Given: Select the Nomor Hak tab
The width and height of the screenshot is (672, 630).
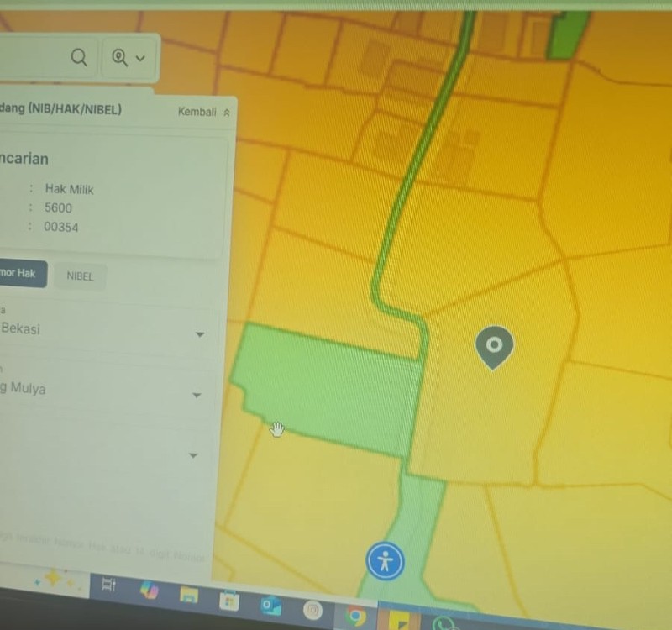Looking at the screenshot, I should tap(21, 274).
